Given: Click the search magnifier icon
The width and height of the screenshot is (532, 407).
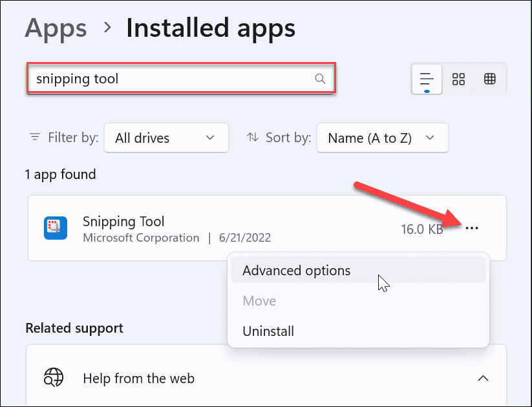Looking at the screenshot, I should coord(320,79).
